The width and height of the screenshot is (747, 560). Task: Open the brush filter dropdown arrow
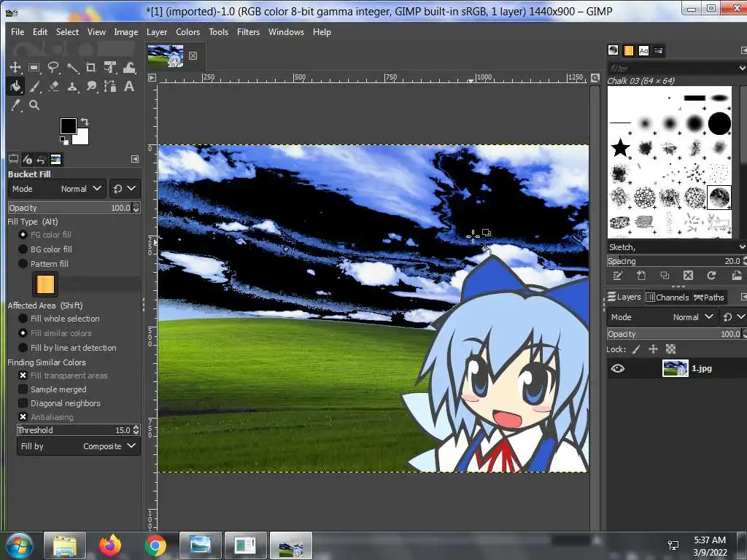[742, 69]
